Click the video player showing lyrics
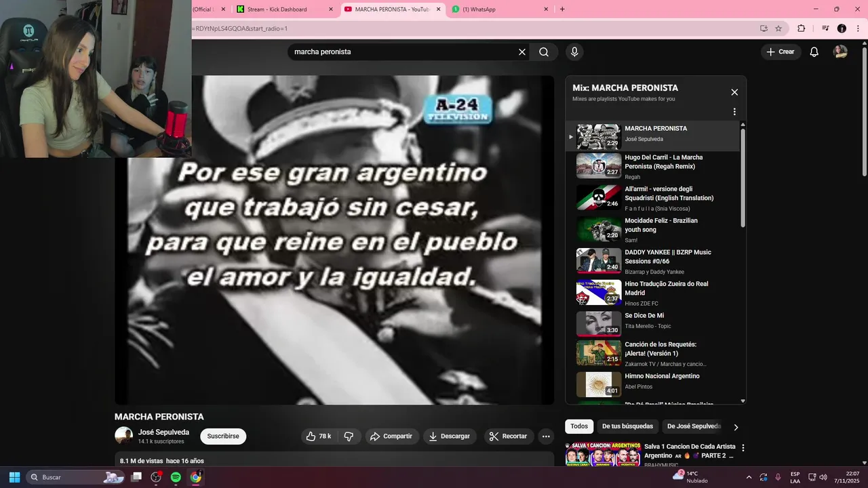Screen dimensions: 868x488 pyautogui.click(x=334, y=240)
